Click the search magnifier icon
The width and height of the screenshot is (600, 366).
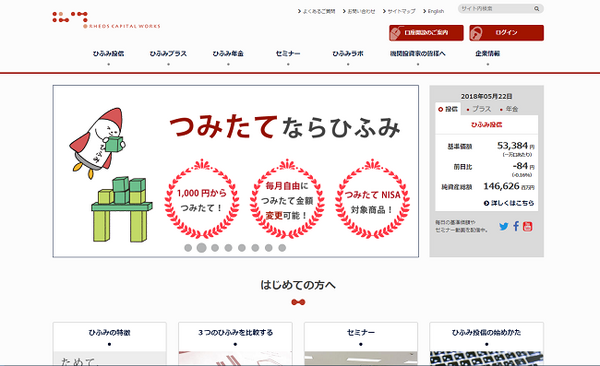[536, 8]
